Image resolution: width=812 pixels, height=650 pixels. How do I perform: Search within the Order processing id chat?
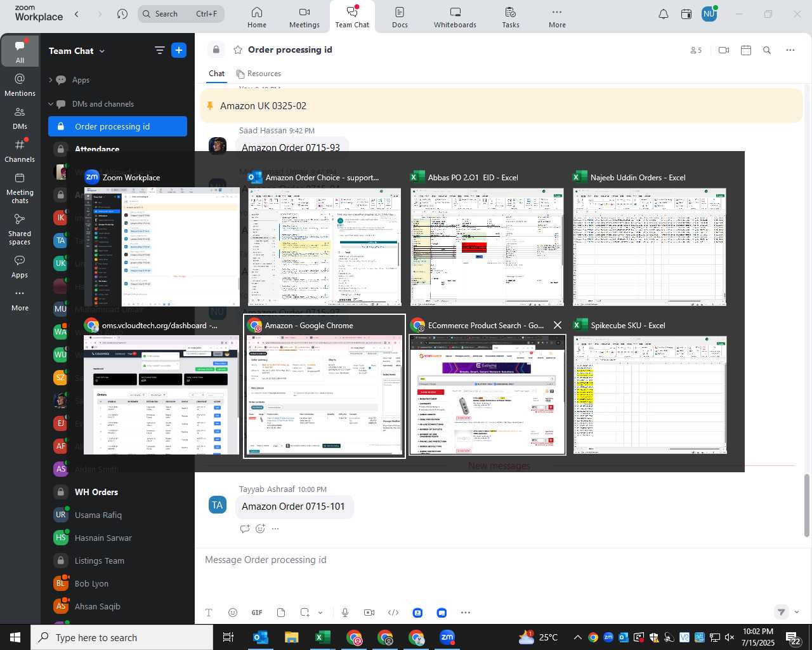(767, 50)
